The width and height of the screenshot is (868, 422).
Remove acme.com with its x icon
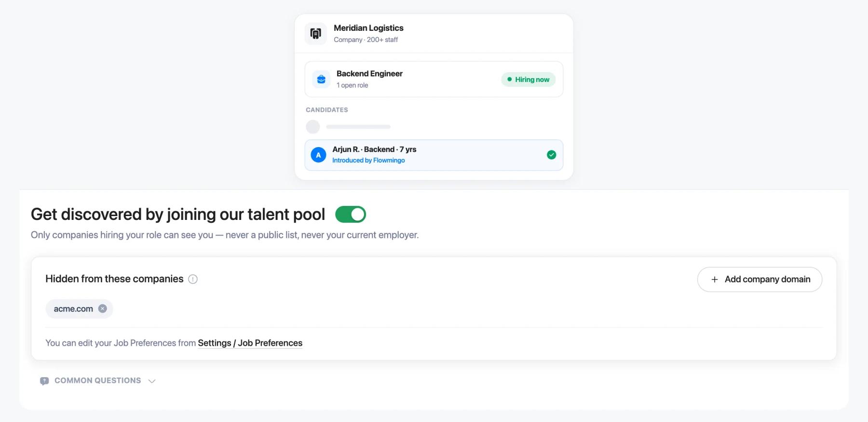pos(103,309)
